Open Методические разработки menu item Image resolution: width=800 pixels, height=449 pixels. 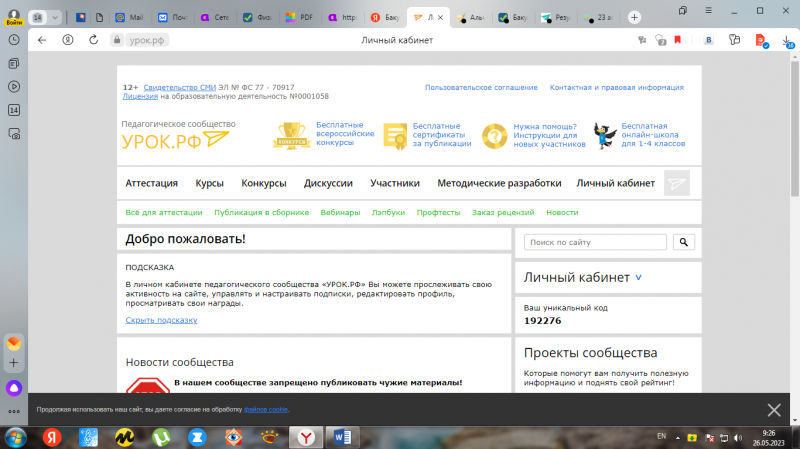(x=499, y=183)
